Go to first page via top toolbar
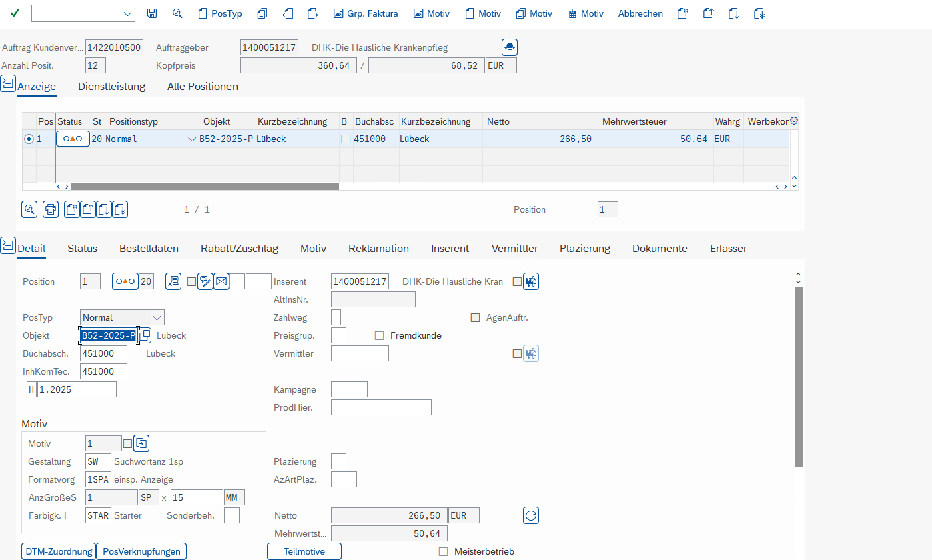The height and width of the screenshot is (560, 932). [682, 13]
